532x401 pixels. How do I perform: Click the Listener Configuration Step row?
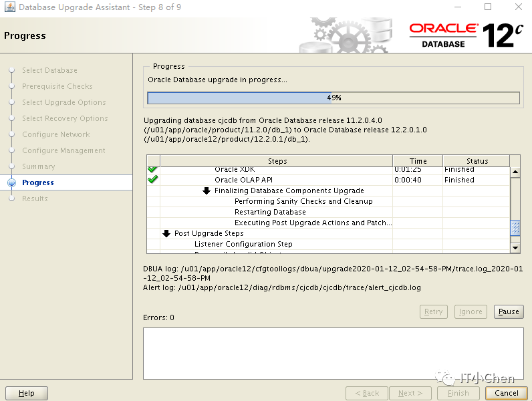point(328,244)
